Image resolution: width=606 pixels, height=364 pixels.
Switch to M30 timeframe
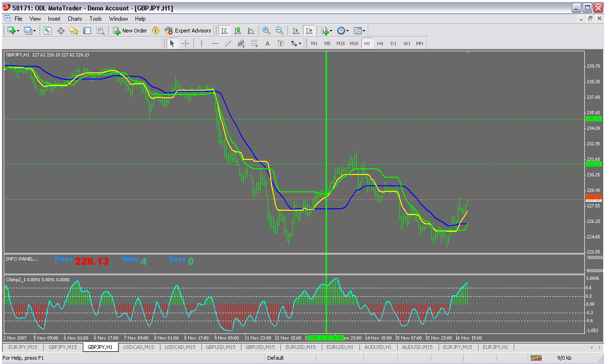click(354, 43)
